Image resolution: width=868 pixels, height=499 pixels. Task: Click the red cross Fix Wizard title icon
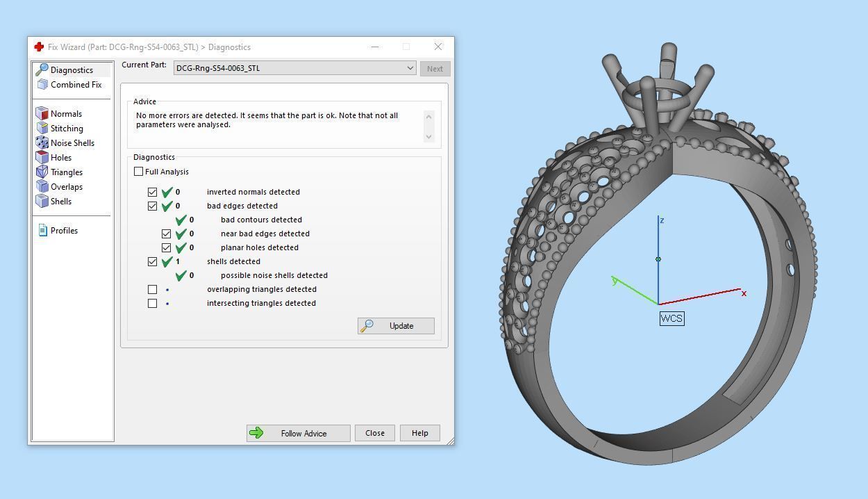pos(39,47)
